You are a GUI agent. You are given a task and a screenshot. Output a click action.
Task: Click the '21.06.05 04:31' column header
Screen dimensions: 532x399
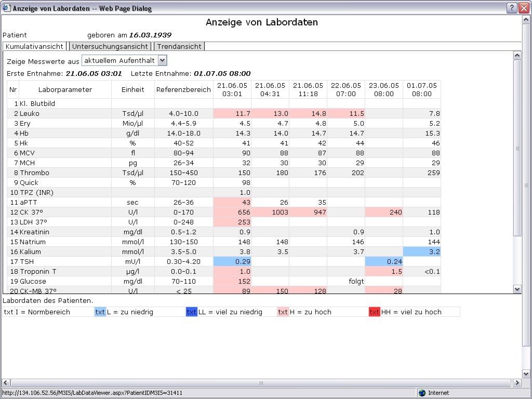tap(270, 89)
